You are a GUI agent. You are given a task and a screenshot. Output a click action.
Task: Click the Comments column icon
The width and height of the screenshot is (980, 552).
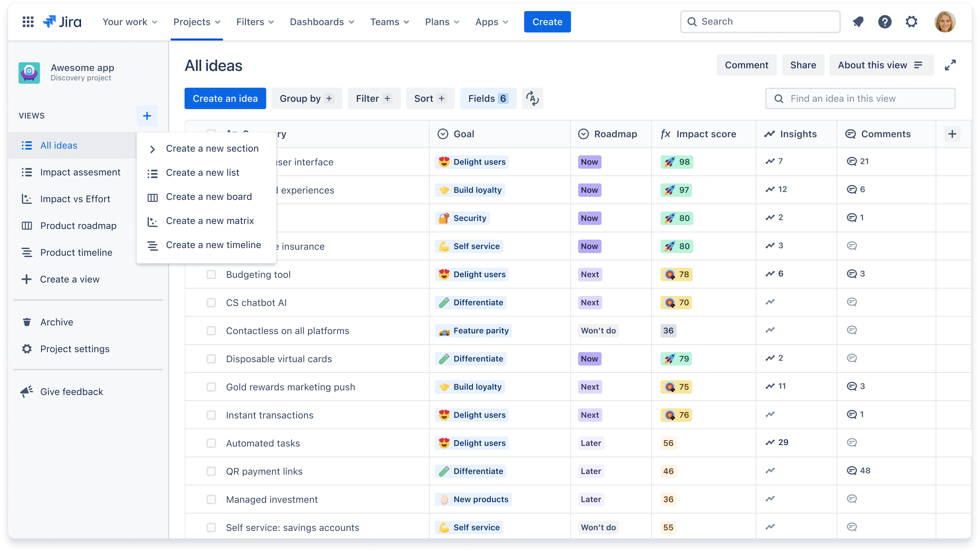pyautogui.click(x=851, y=133)
